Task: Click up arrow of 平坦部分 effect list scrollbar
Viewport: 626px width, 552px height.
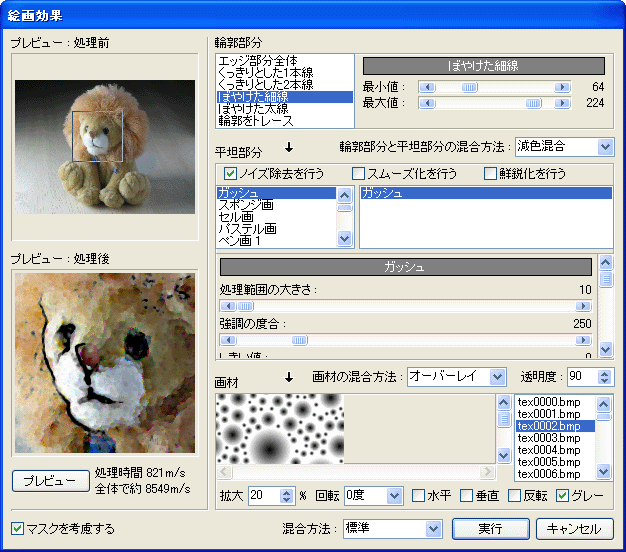Action: pos(344,195)
